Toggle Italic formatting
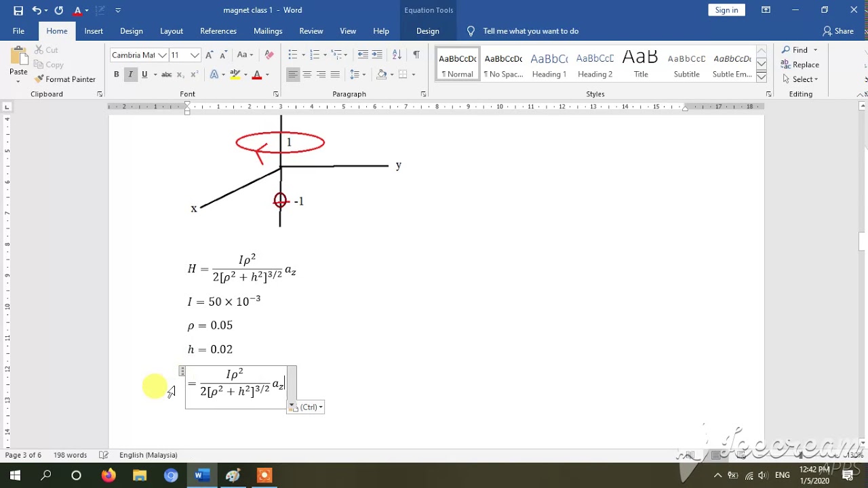The width and height of the screenshot is (868, 488). pyautogui.click(x=130, y=75)
